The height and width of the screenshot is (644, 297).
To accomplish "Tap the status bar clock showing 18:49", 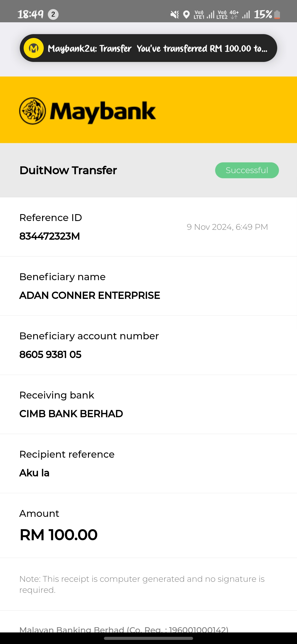I will pyautogui.click(x=30, y=14).
